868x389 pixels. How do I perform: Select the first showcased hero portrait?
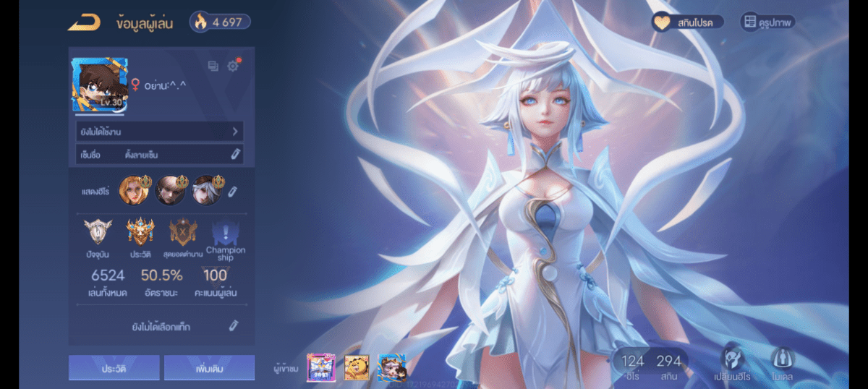[134, 190]
